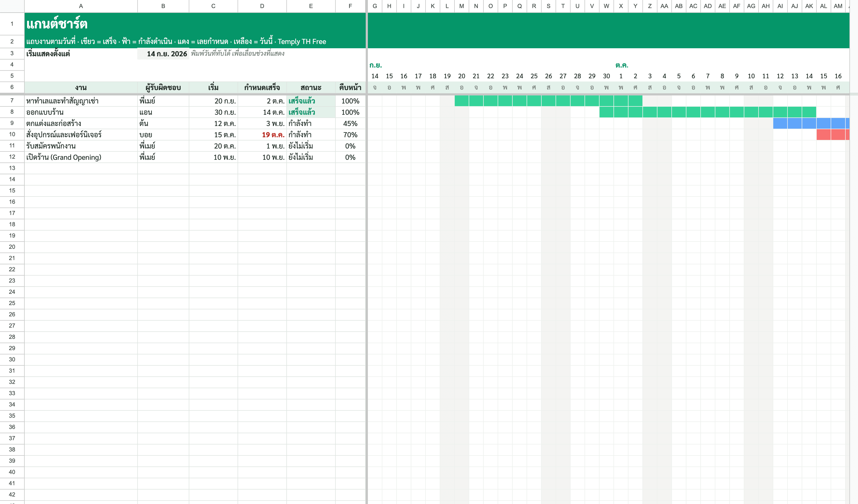Click the ต.ค. month label
Image resolution: width=858 pixels, height=504 pixels.
[x=622, y=65]
